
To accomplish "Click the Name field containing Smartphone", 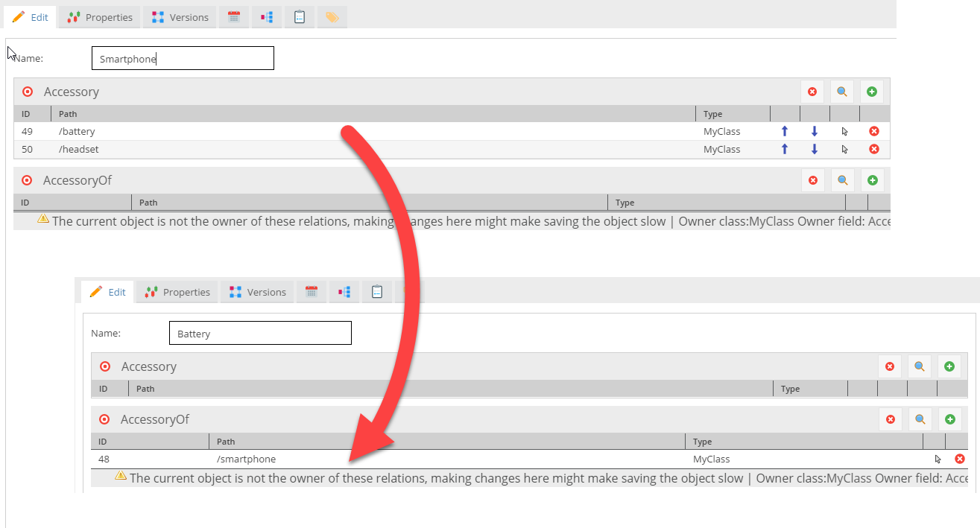I will (183, 59).
